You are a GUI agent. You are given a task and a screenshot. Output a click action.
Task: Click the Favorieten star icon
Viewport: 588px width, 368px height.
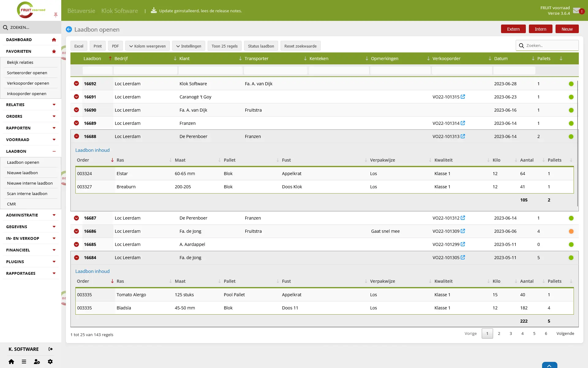pyautogui.click(x=54, y=52)
